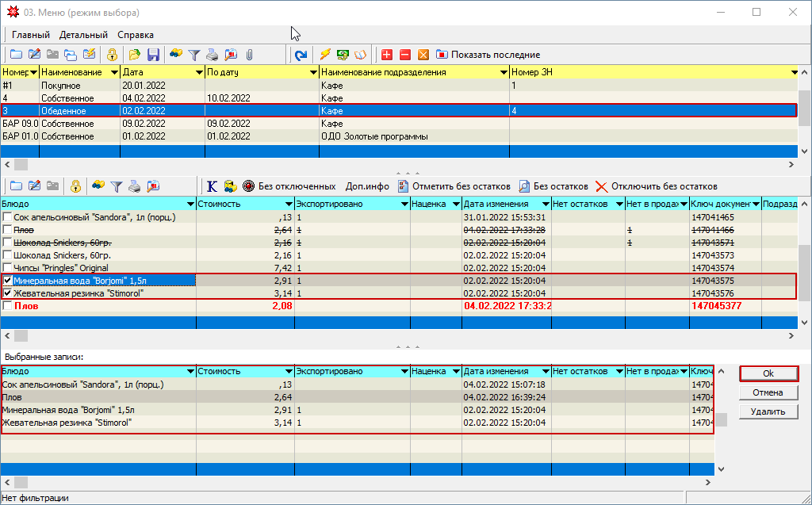Click the save (floppy disk) icon in top toolbar
Image resolution: width=812 pixels, height=505 pixels.
click(154, 55)
